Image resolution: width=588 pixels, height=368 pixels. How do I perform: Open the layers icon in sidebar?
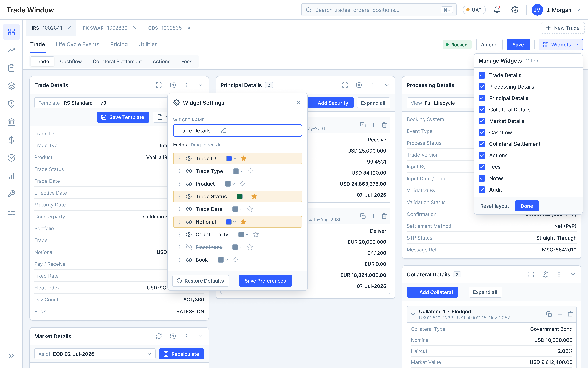[11, 86]
